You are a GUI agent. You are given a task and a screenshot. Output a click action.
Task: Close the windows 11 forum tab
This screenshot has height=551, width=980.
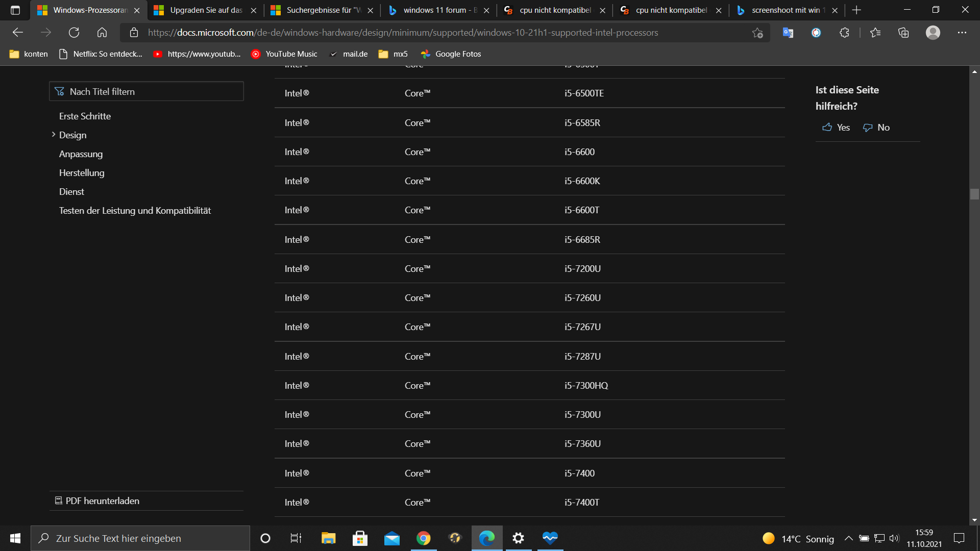tap(486, 10)
